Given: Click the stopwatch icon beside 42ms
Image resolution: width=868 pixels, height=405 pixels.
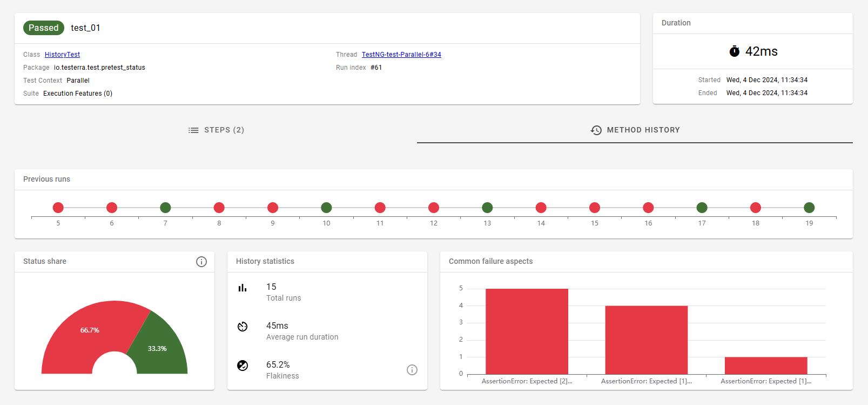Looking at the screenshot, I should click(735, 51).
